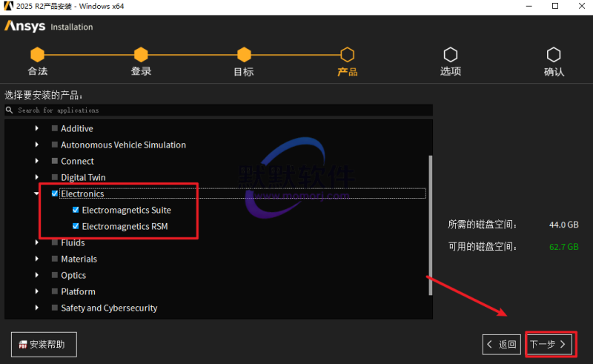593x364 pixels.
Task: Click the Ansys logo in header
Action: pos(24,27)
